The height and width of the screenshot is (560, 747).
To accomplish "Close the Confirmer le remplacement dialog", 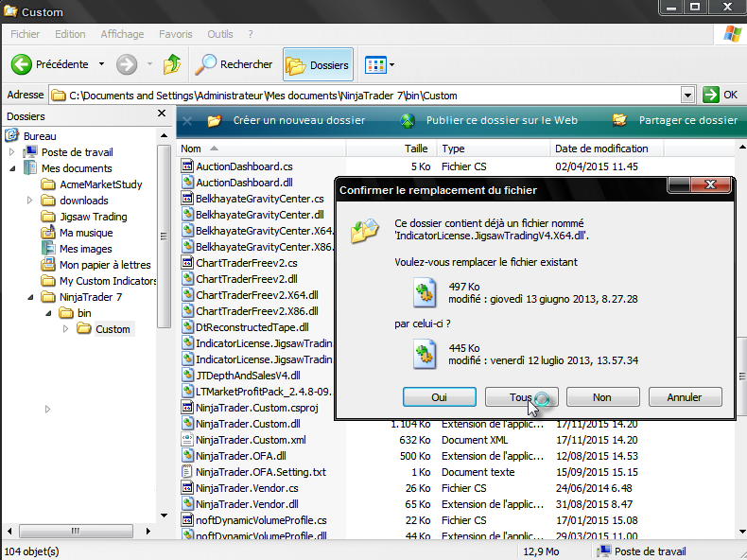I will click(x=711, y=184).
